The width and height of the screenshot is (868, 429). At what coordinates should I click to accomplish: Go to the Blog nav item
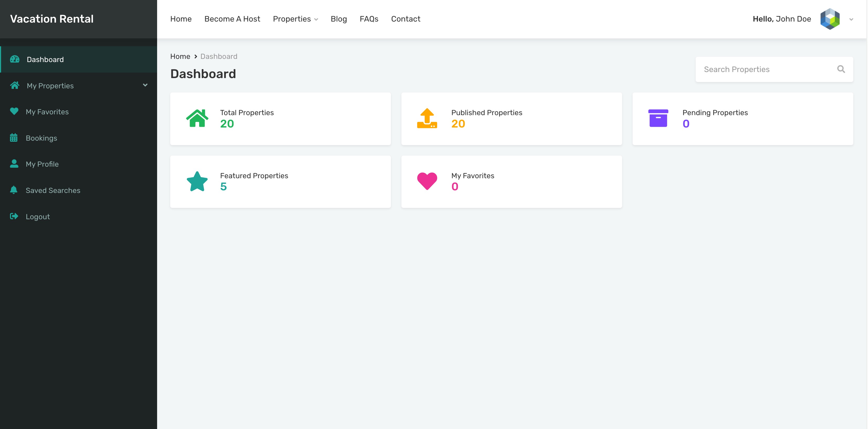coord(339,19)
